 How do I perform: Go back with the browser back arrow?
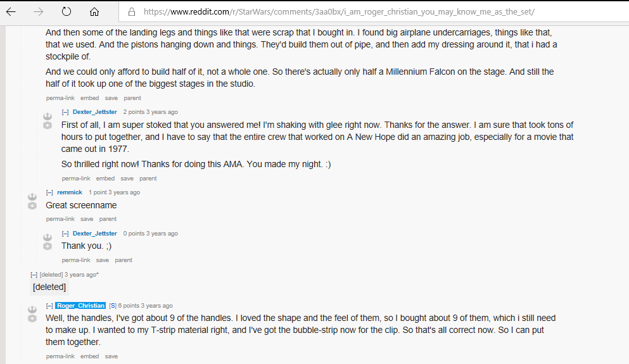(11, 12)
